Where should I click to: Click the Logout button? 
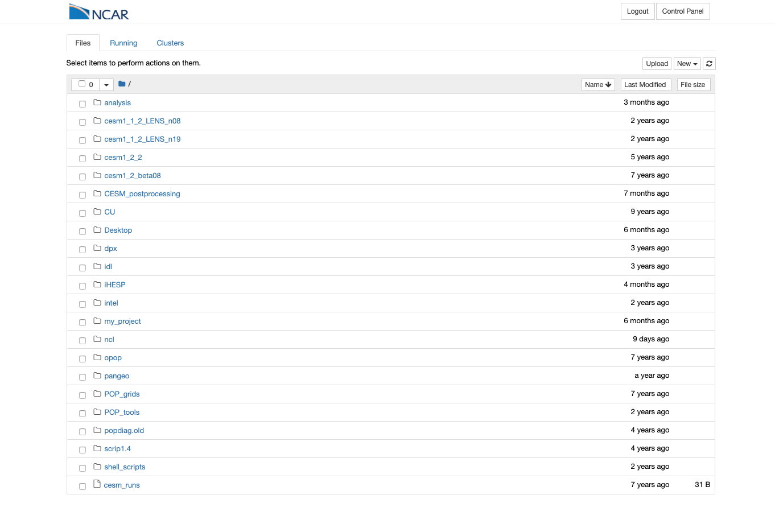[637, 11]
